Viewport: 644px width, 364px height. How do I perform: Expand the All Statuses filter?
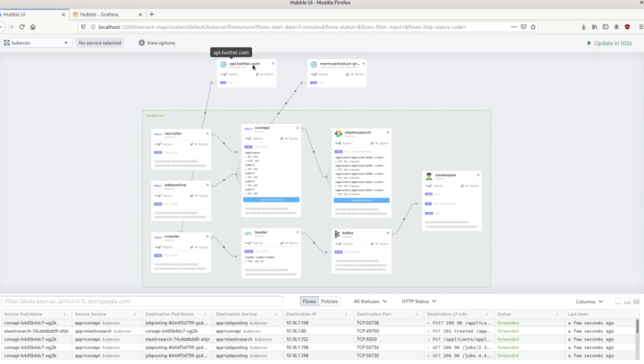click(370, 301)
